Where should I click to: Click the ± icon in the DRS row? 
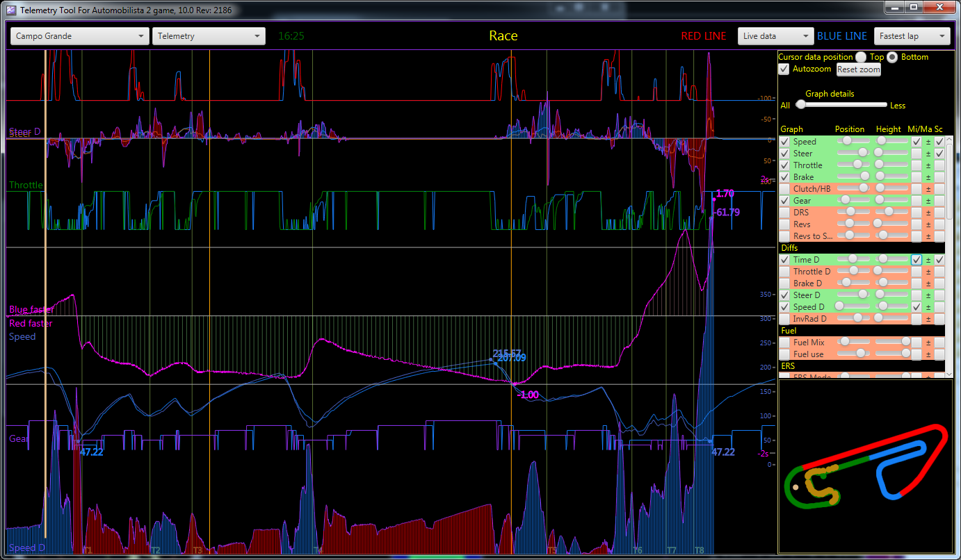point(928,213)
